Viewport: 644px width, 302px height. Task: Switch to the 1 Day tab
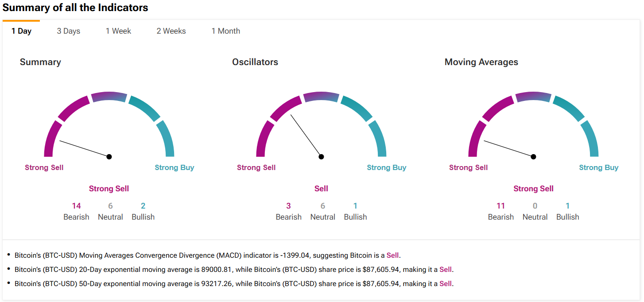(21, 31)
